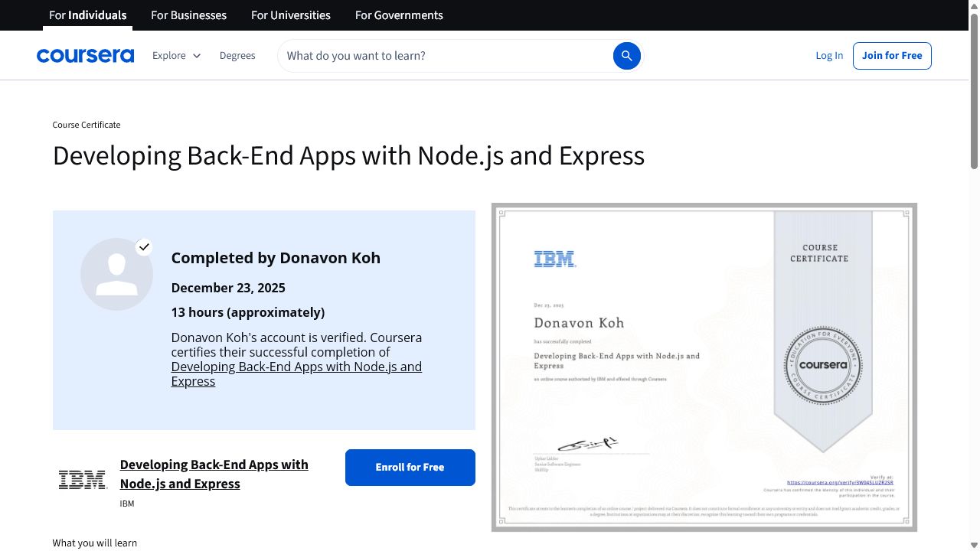980x551 pixels.
Task: Click the 'December 23, 2025' date
Action: [x=228, y=288]
